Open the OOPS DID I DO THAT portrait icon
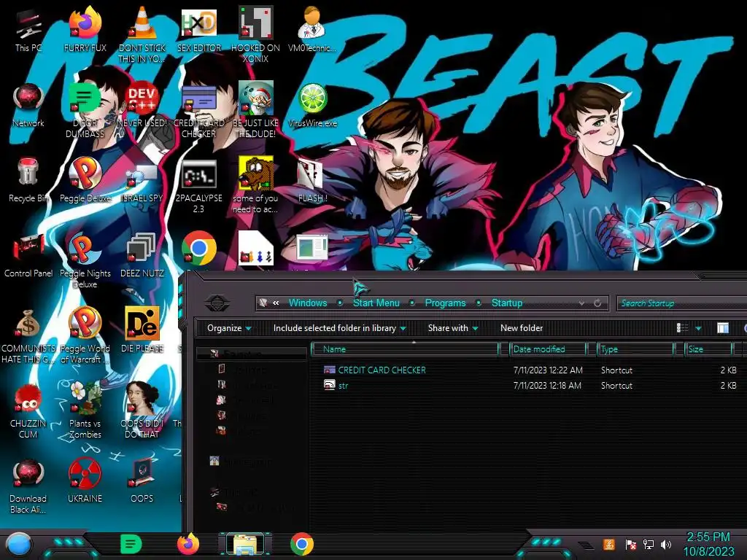Screen dimensions: 747x560 pos(142,411)
